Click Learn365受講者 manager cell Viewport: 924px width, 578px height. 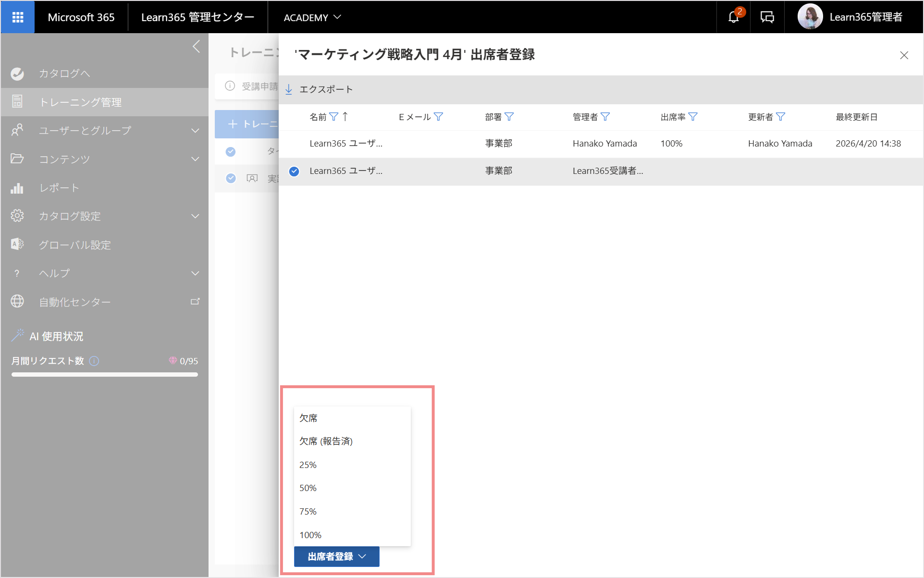[608, 171]
